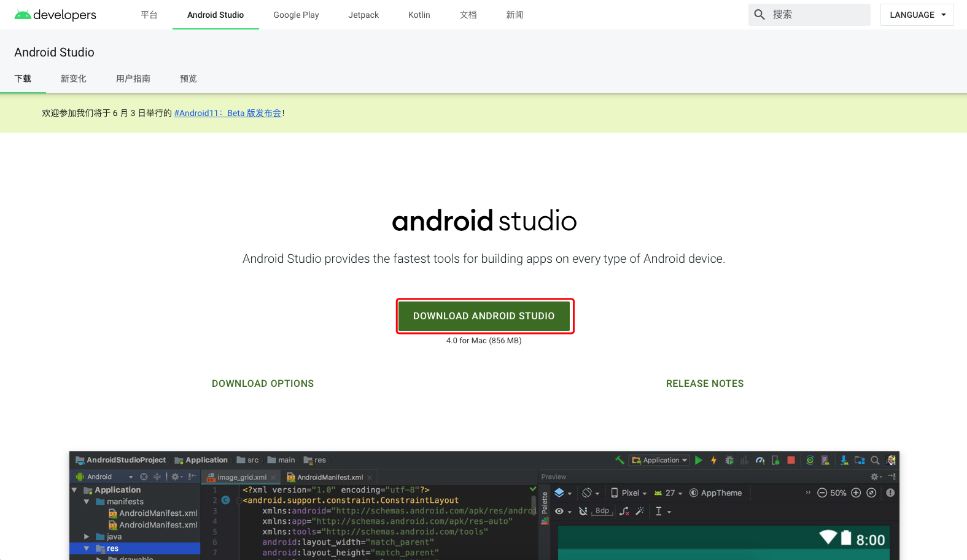967x560 pixels.
Task: Switch to the 预览 sub-tab
Action: point(188,79)
